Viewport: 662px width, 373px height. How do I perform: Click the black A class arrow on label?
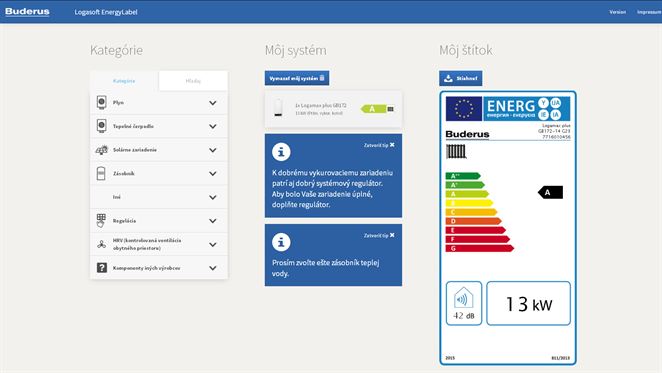point(550,192)
